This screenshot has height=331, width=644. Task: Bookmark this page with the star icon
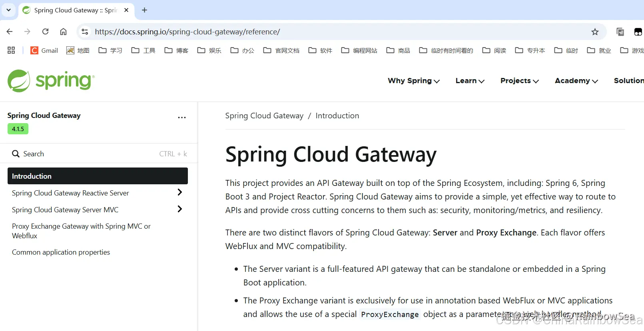[595, 32]
